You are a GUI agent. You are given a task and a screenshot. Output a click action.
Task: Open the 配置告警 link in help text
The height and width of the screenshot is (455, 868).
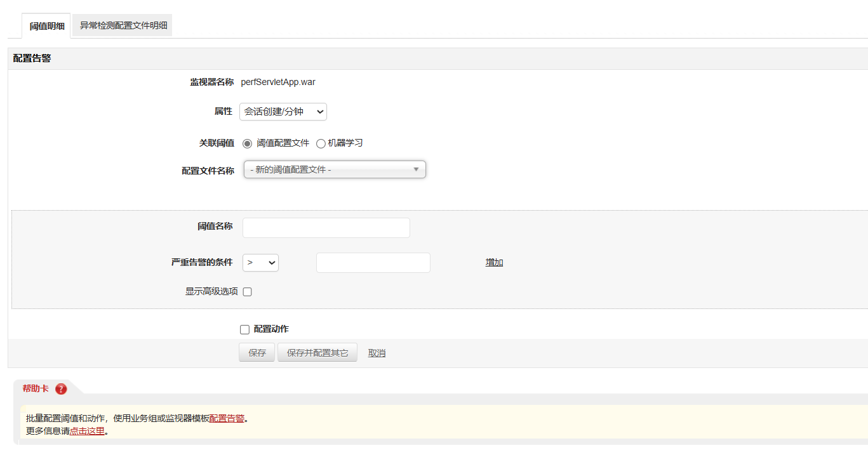click(228, 419)
